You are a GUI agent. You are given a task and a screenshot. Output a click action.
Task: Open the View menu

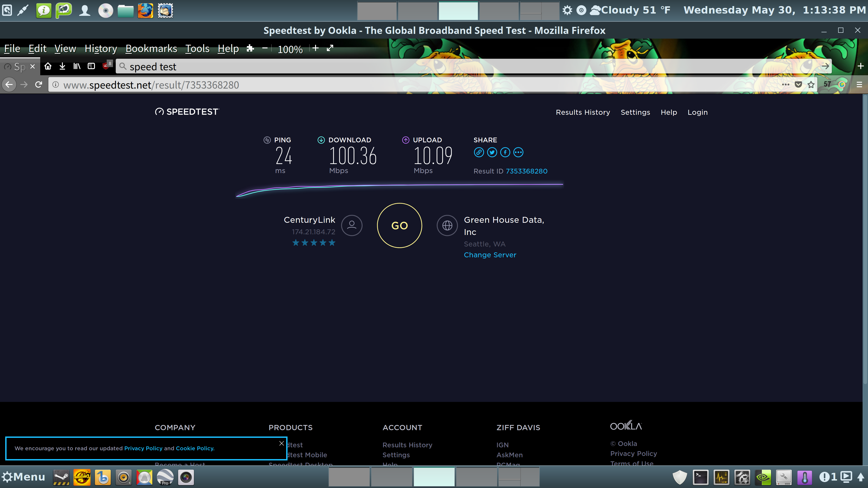pos(65,49)
